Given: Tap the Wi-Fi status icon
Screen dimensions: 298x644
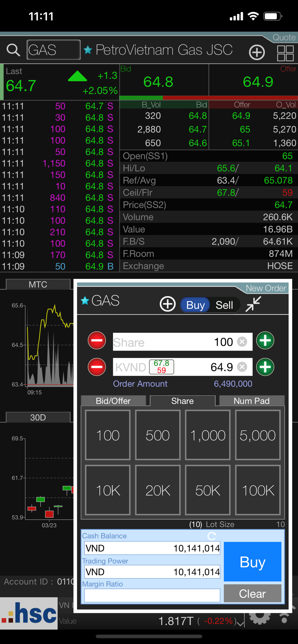Looking at the screenshot, I should (253, 16).
